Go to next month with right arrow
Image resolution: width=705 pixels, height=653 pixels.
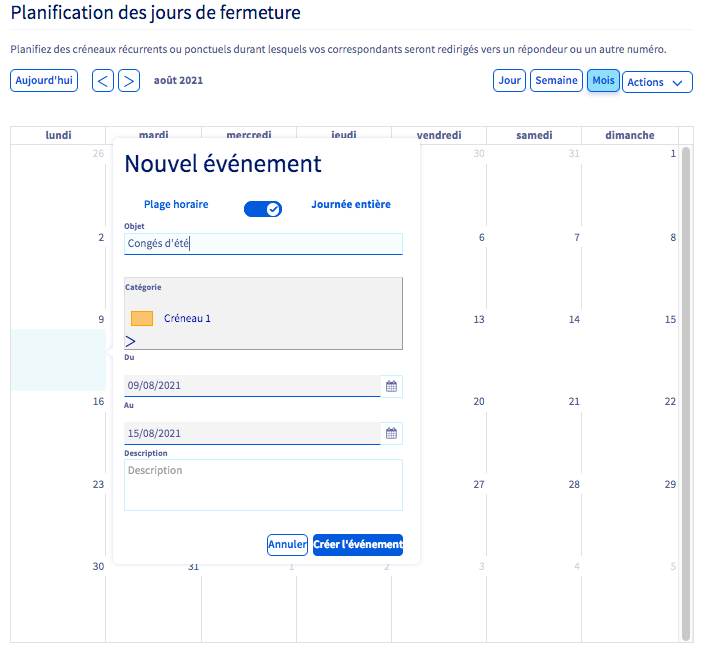pos(129,81)
